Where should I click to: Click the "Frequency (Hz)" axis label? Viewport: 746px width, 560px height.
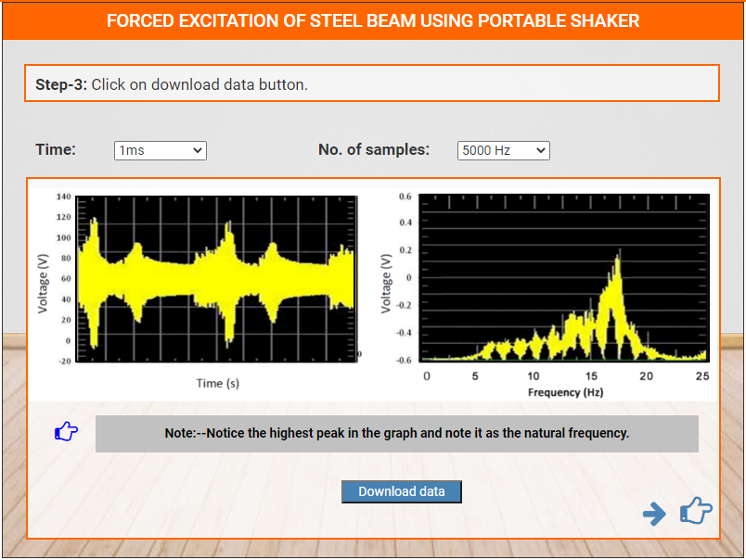[x=565, y=392]
